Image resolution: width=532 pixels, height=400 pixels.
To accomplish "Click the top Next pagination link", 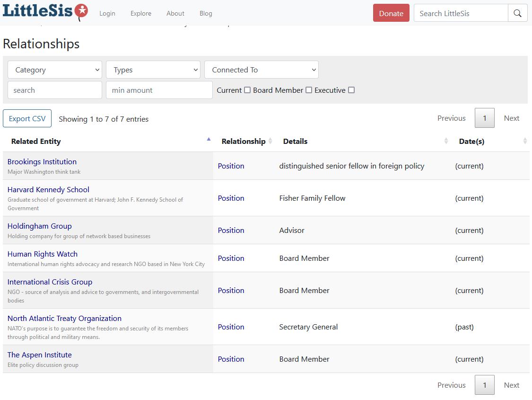I will tap(511, 118).
